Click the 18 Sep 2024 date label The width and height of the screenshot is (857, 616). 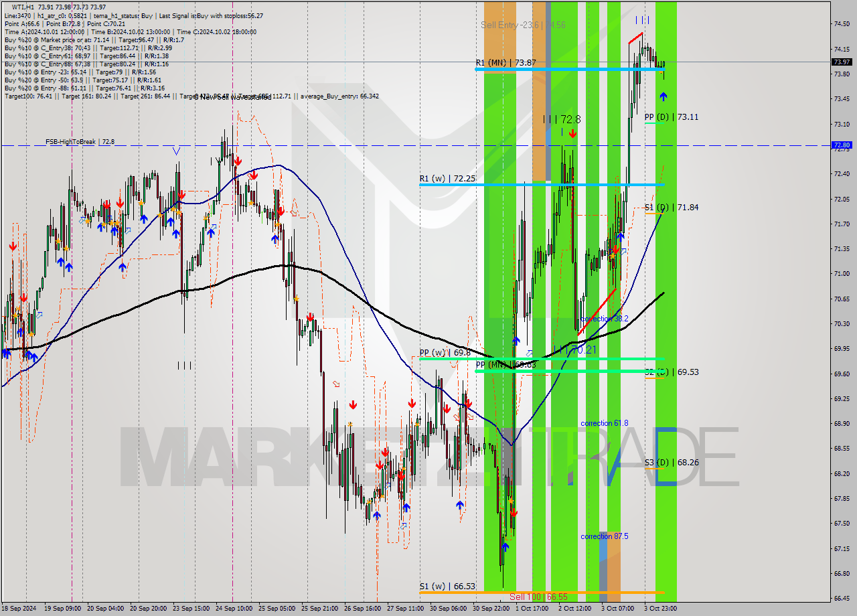[x=19, y=609]
